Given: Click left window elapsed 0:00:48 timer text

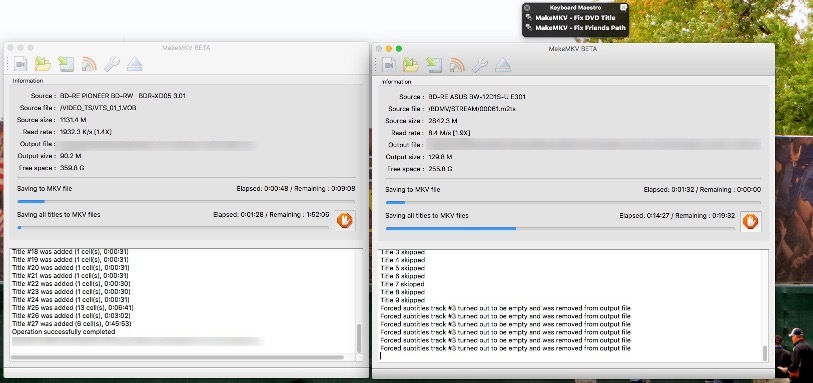Looking at the screenshot, I should [262, 189].
